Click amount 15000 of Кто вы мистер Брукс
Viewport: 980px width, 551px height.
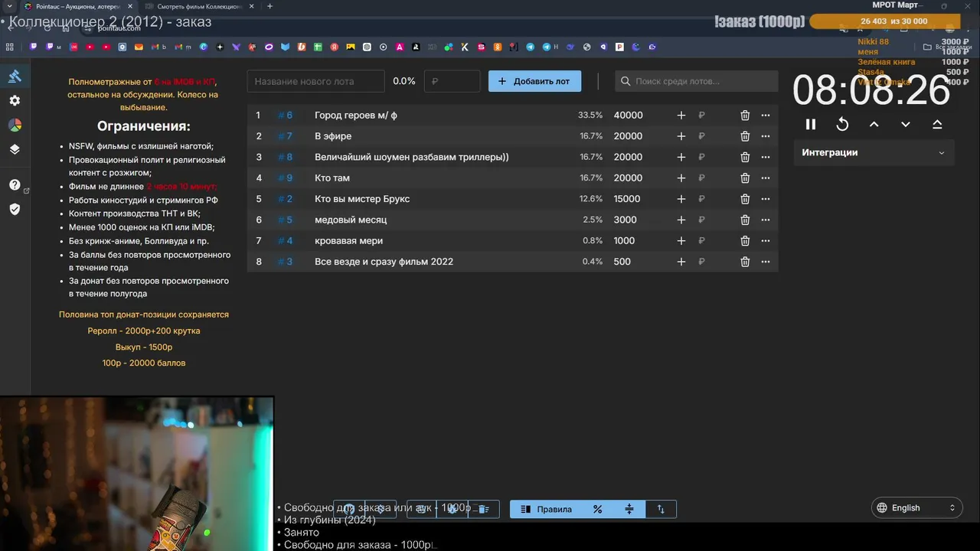627,199
